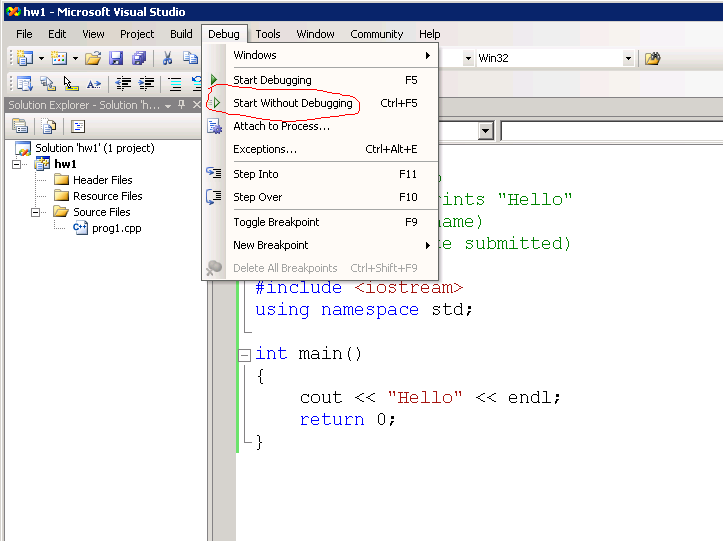Click the Cut scissors icon
723x541 pixels.
[167, 58]
